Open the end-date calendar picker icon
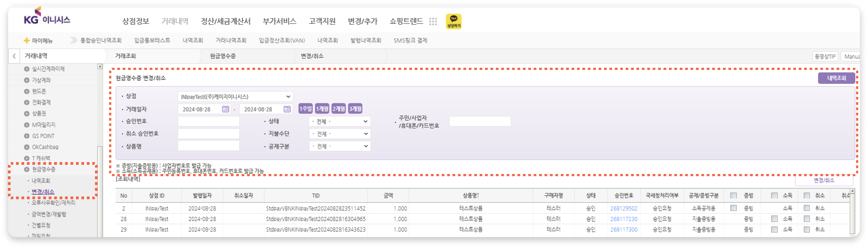This screenshot has height=248, width=868. click(287, 109)
